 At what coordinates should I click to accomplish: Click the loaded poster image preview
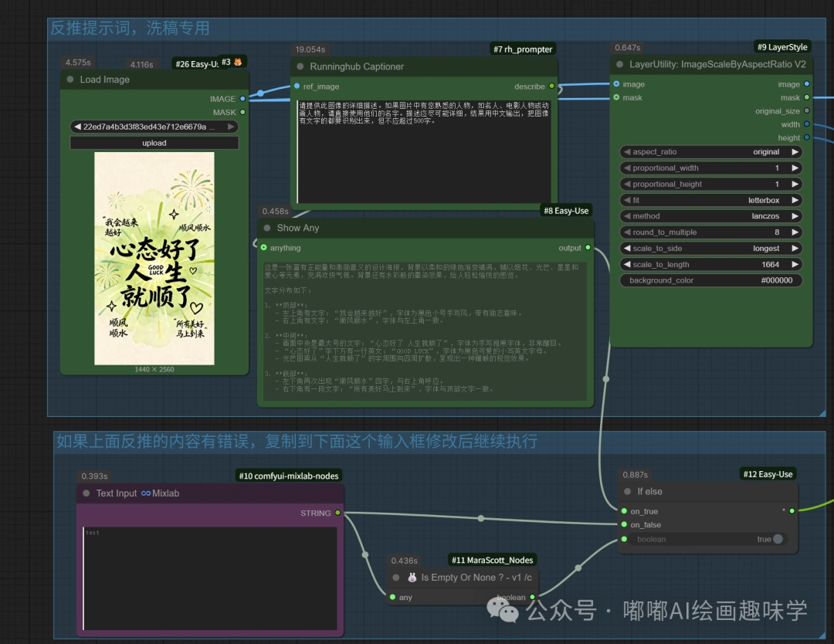(154, 258)
